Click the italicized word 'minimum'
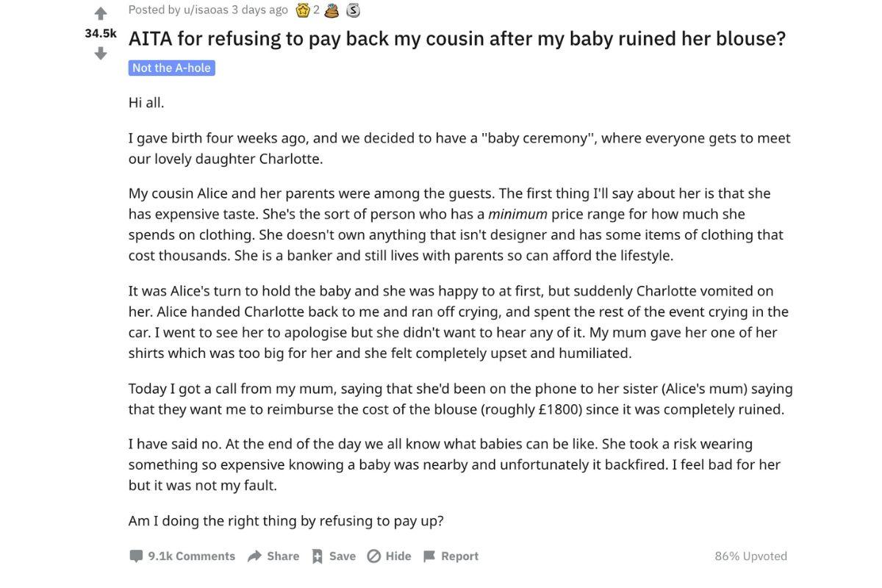The width and height of the screenshot is (882, 588). 517,214
